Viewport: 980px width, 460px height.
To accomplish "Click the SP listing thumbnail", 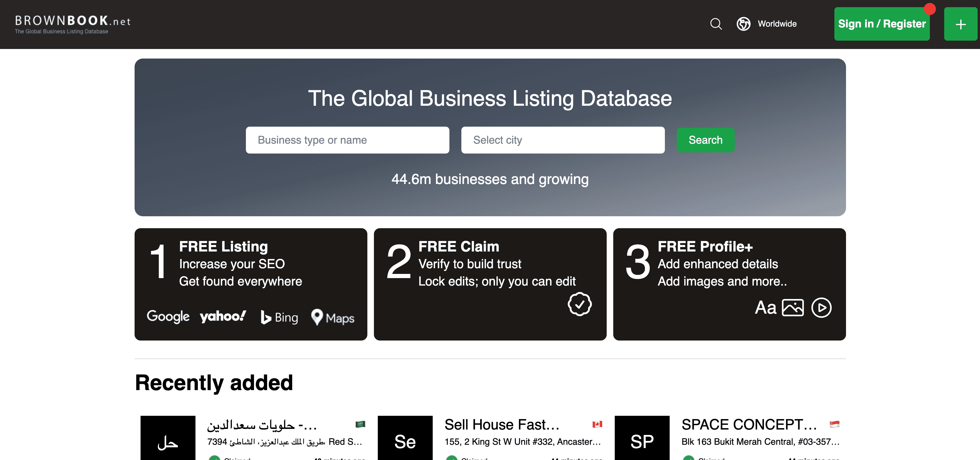I will pyautogui.click(x=642, y=438).
